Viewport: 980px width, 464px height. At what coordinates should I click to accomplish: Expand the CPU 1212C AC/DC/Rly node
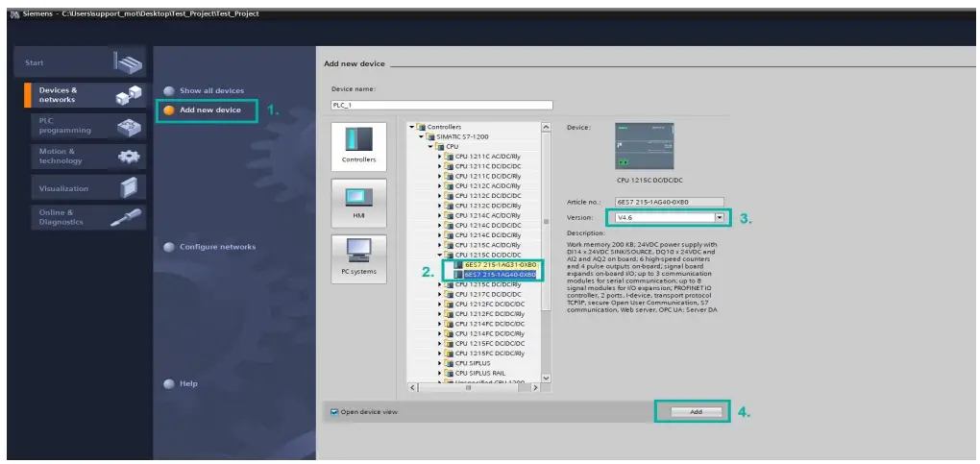click(x=440, y=185)
